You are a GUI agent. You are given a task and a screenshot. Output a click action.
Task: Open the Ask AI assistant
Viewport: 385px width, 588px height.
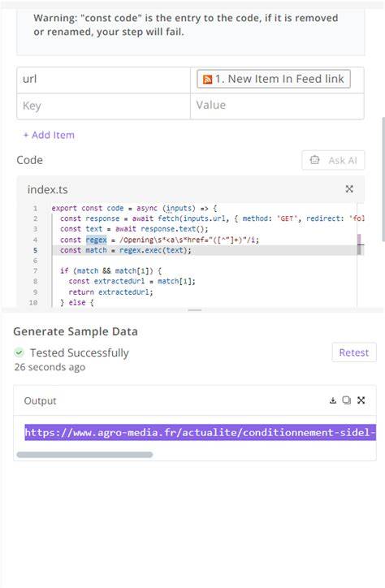click(x=333, y=160)
